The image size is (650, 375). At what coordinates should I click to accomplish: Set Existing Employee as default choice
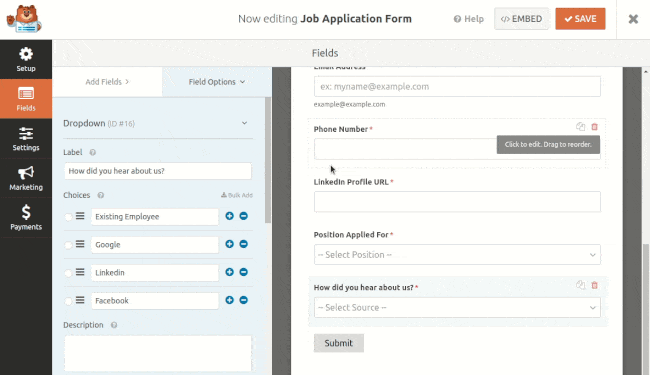pos(68,217)
